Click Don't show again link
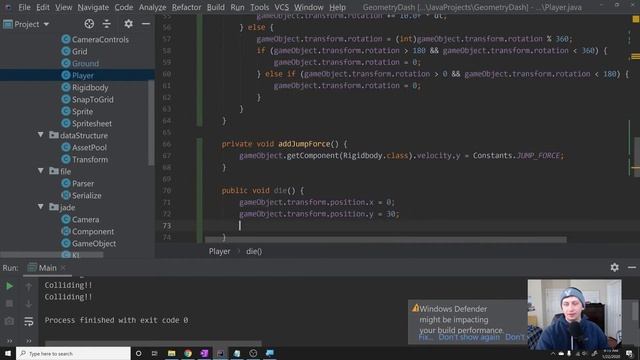 [469, 338]
